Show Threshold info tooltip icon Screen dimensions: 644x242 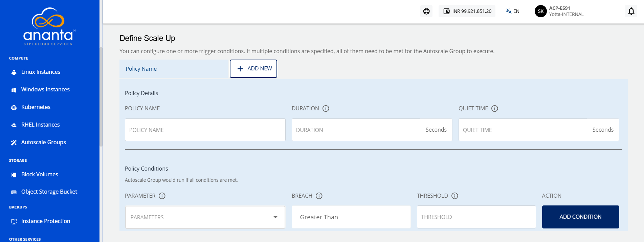pos(455,196)
